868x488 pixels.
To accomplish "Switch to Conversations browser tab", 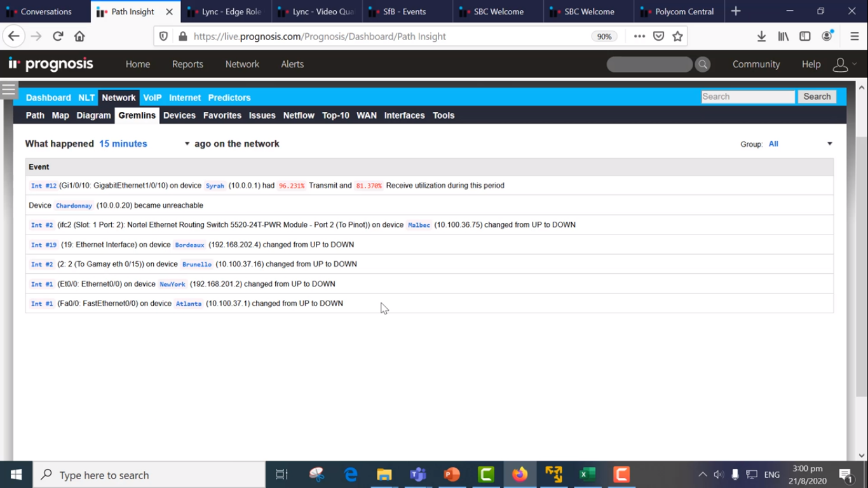I will pyautogui.click(x=44, y=11).
